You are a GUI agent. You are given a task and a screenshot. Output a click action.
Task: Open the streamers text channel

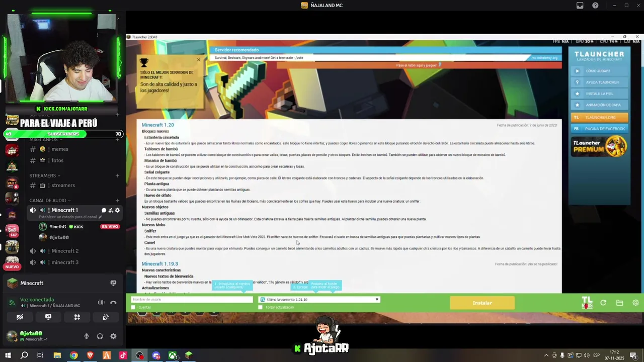pos(74,185)
